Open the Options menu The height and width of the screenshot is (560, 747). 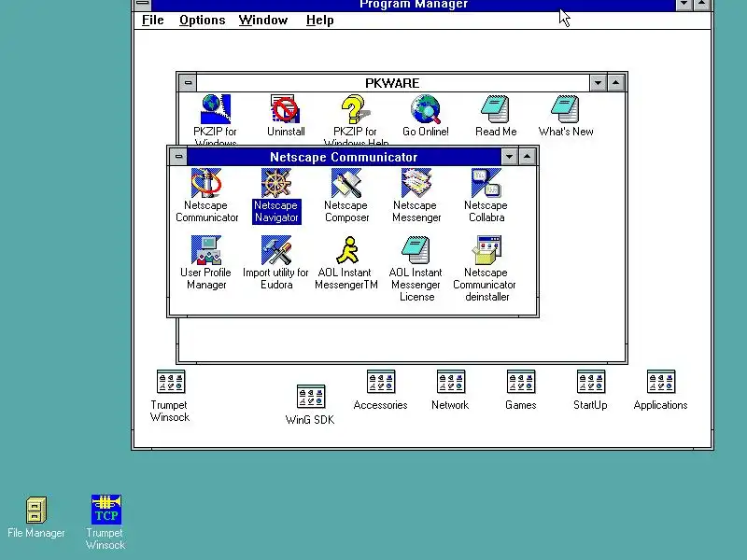pos(203,21)
